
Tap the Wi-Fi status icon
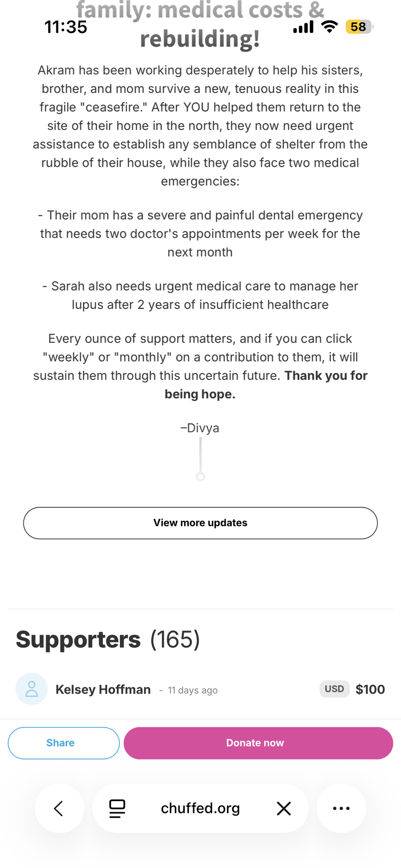coord(330,27)
